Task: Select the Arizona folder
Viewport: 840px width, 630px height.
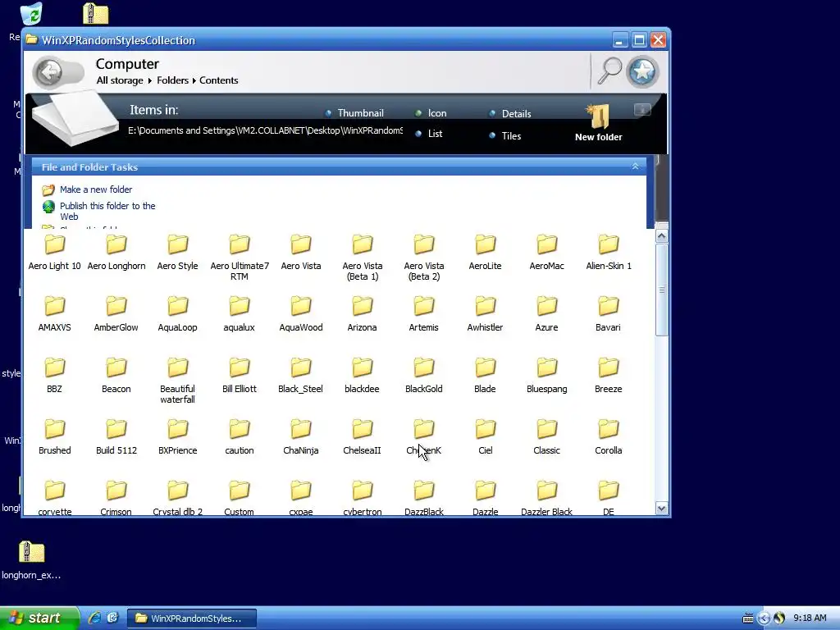Action: [362, 313]
